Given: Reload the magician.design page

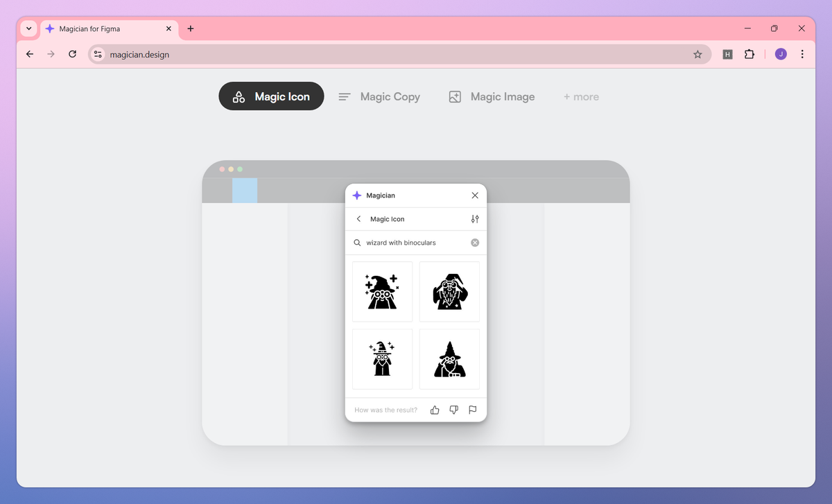Looking at the screenshot, I should pyautogui.click(x=72, y=54).
